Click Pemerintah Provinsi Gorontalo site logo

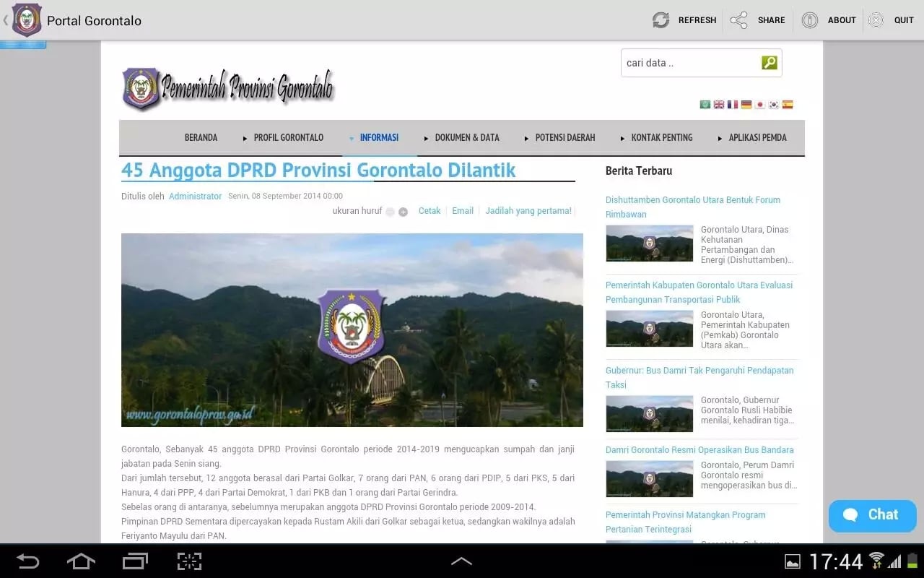(228, 89)
